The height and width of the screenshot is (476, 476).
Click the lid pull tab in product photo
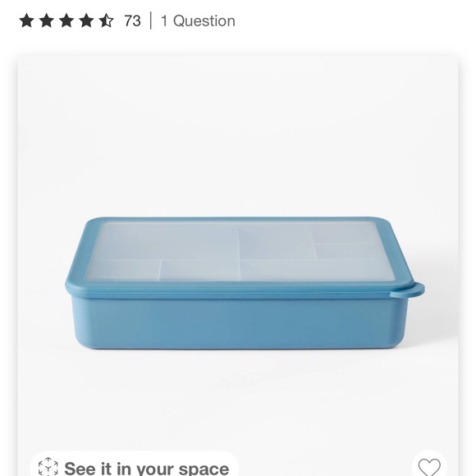coord(409,291)
